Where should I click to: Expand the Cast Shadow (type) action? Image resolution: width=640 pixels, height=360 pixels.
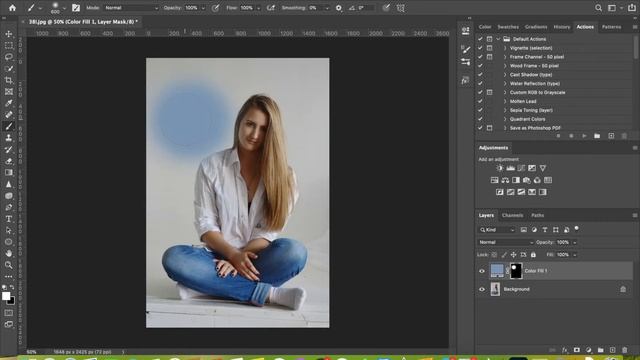(x=504, y=75)
